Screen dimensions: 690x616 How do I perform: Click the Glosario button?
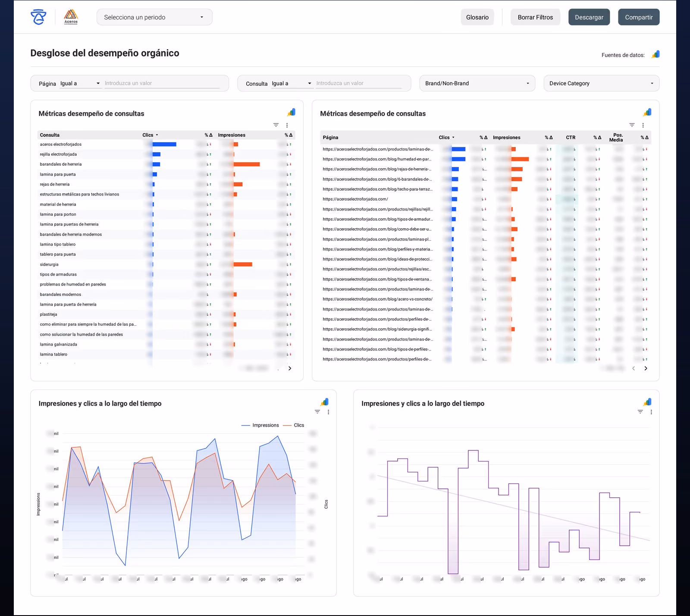pos(477,17)
